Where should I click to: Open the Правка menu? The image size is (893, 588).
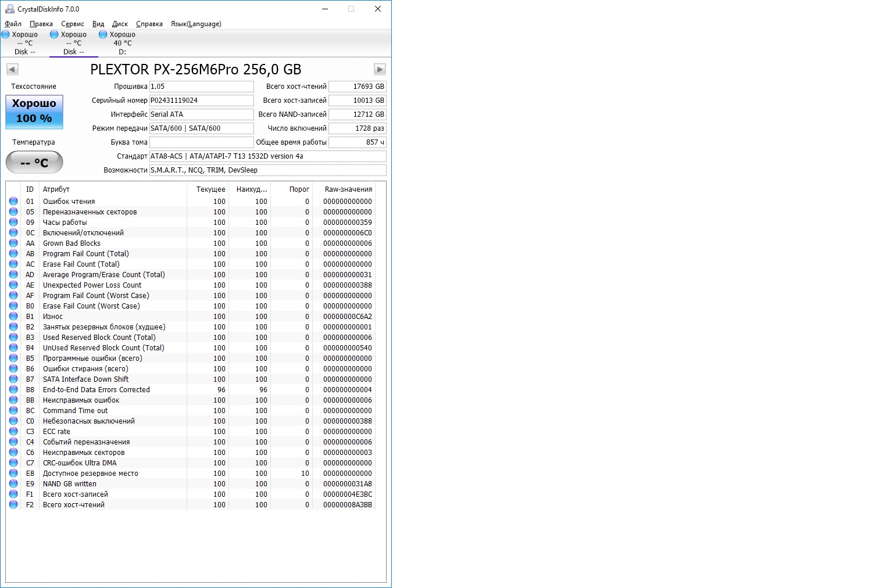(x=41, y=24)
